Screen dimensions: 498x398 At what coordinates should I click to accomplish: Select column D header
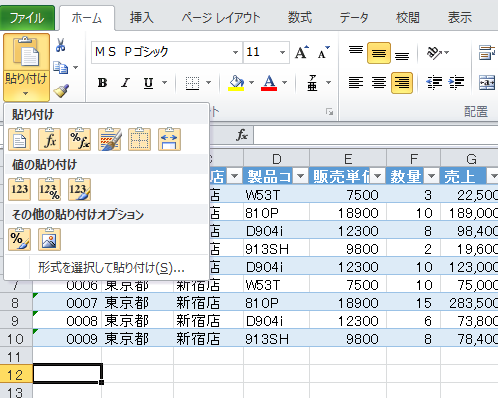[276, 159]
